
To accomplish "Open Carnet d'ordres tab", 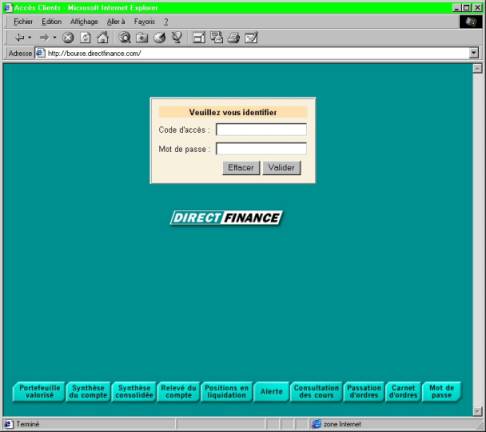I will tap(403, 392).
